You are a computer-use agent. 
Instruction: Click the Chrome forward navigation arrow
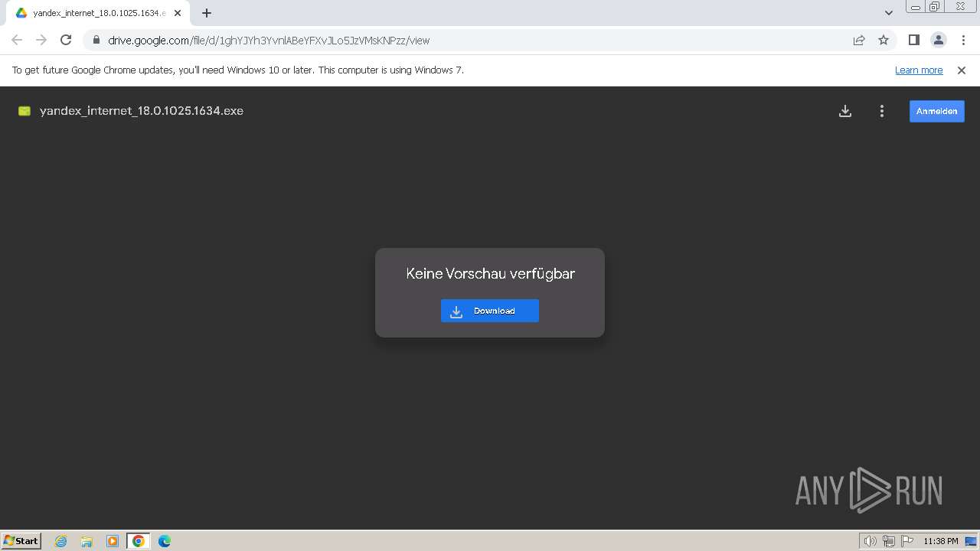(x=41, y=41)
